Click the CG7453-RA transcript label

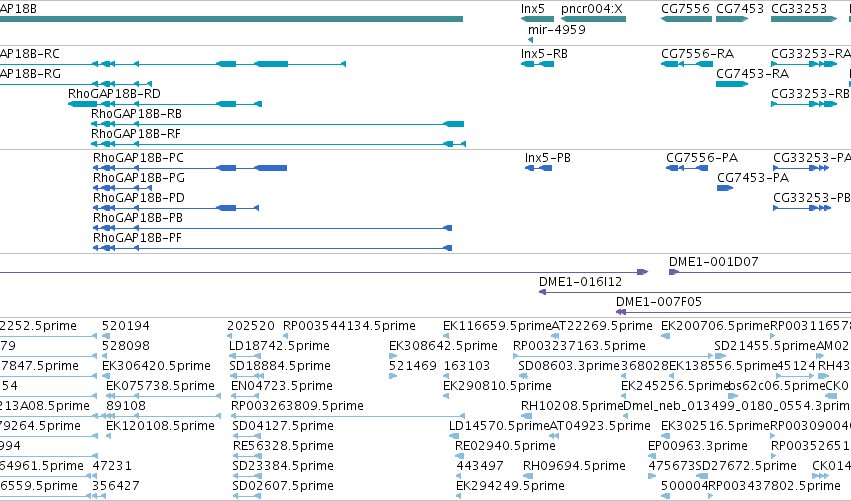point(752,74)
